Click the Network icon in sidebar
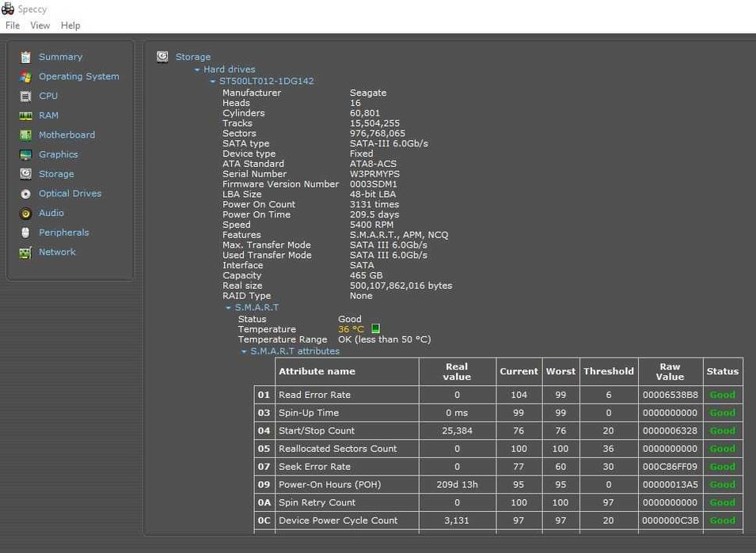Screen dimensions: 756x553 [x=26, y=252]
